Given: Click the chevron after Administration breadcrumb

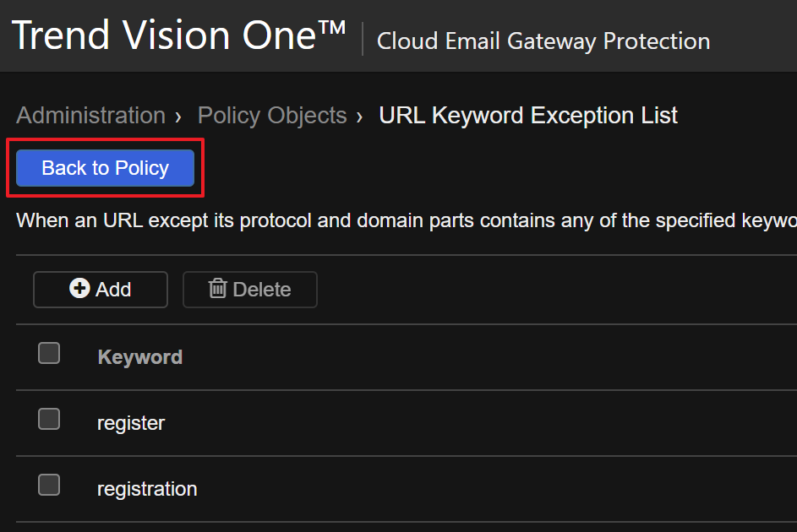Looking at the screenshot, I should [x=178, y=116].
